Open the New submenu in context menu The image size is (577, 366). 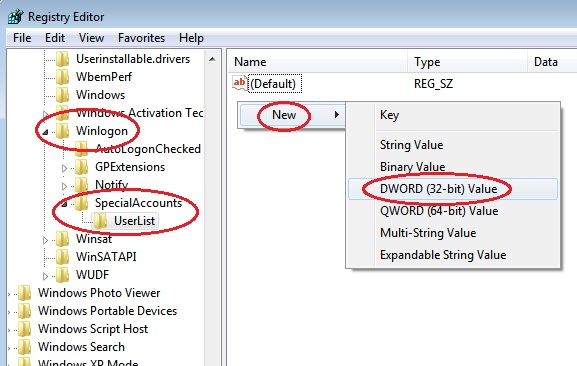[292, 115]
